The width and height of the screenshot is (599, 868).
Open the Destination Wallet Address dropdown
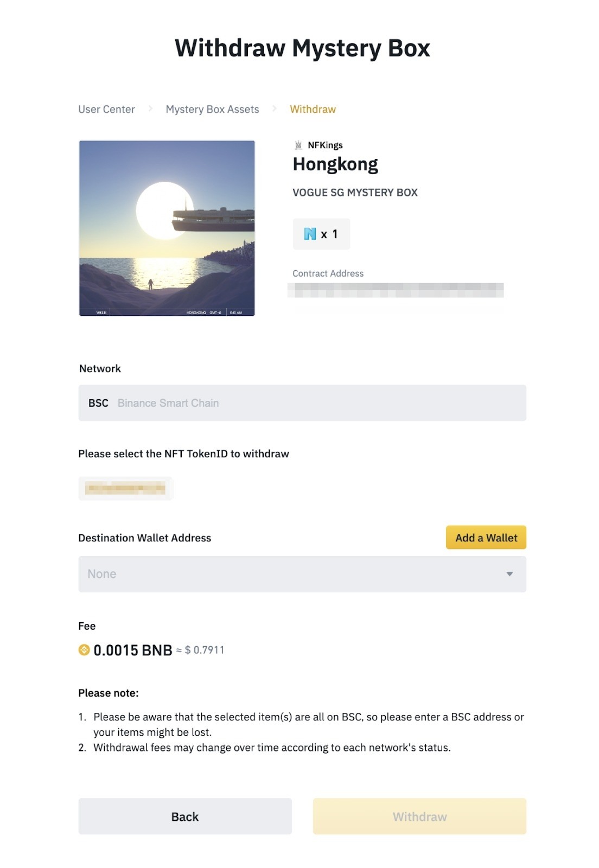pyautogui.click(x=293, y=574)
